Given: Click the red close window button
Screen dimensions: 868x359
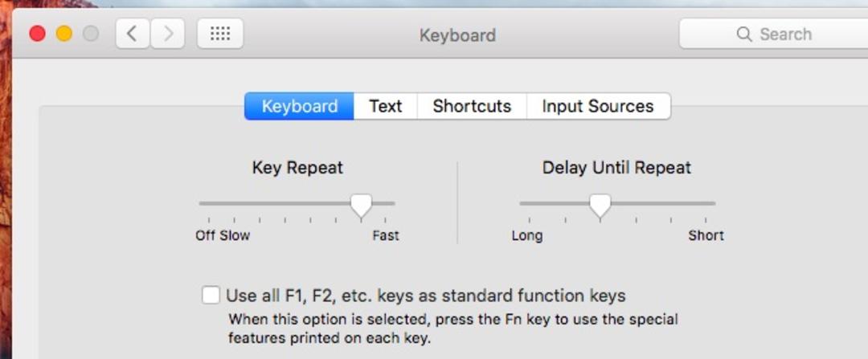Looking at the screenshot, I should coord(37,34).
